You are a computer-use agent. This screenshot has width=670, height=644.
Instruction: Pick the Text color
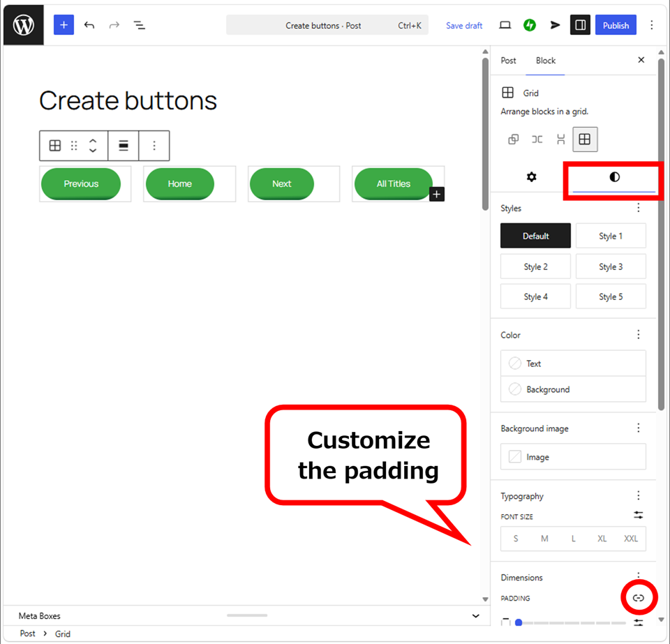[x=573, y=364]
